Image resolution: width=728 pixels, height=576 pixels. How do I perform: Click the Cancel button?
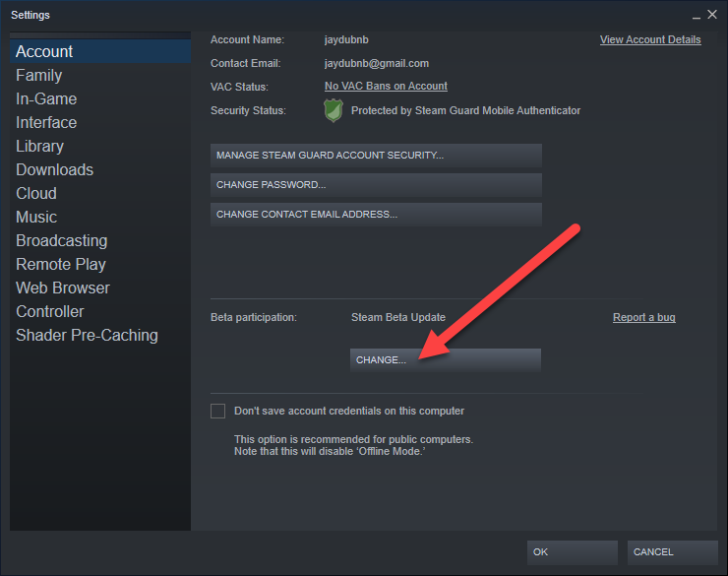[x=672, y=552]
